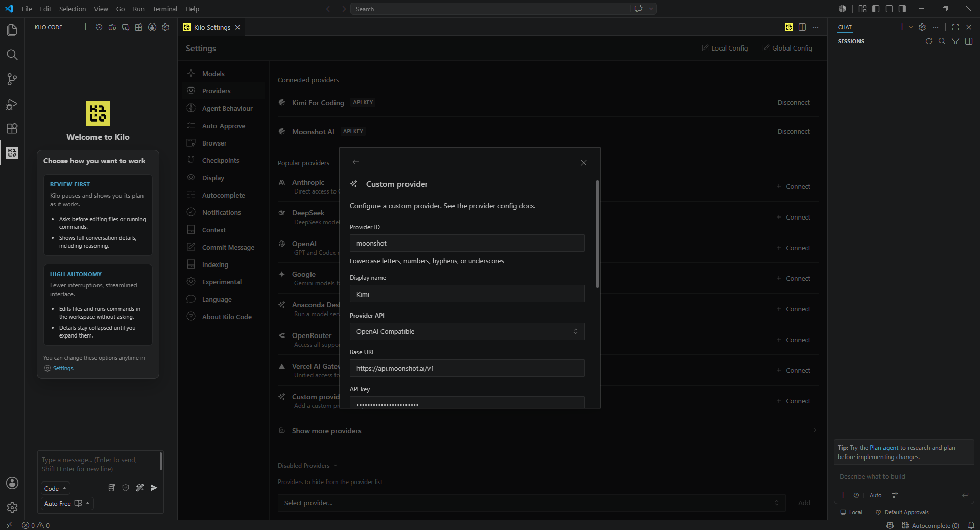Go to Agent Behaviour settings section
Screen dimensions: 980x530
click(x=224, y=108)
